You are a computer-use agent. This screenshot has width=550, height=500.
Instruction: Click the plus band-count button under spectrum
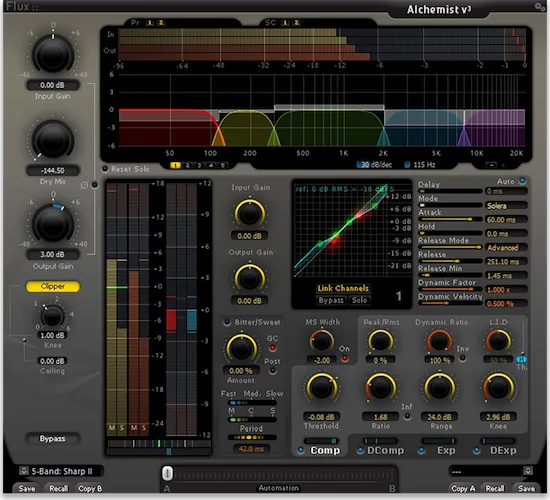(503, 165)
